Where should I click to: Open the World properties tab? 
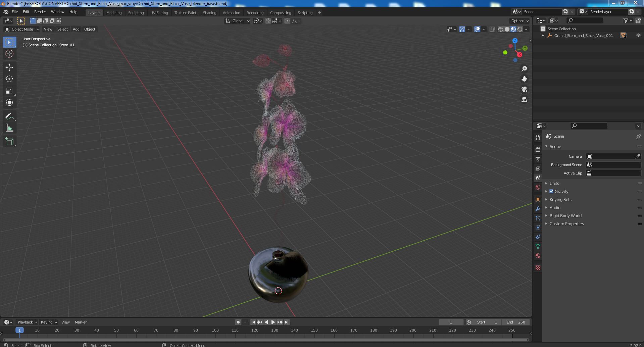tap(538, 187)
